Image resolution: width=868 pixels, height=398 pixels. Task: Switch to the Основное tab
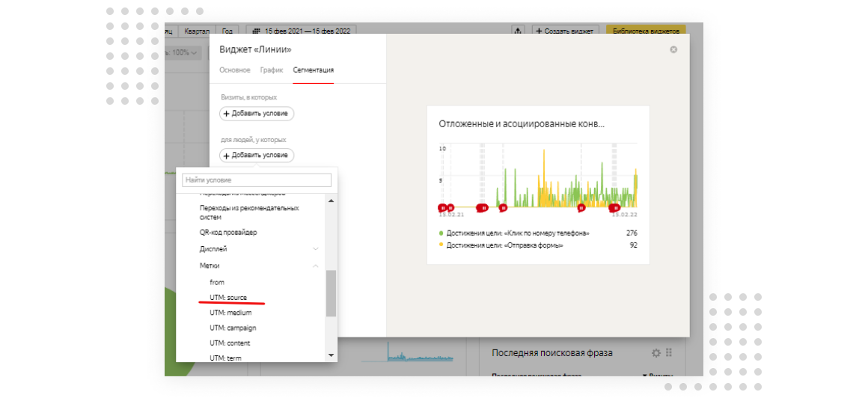click(235, 70)
